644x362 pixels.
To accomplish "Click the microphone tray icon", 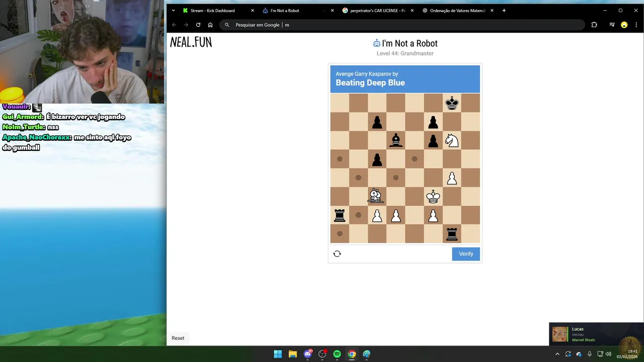I will (589, 354).
